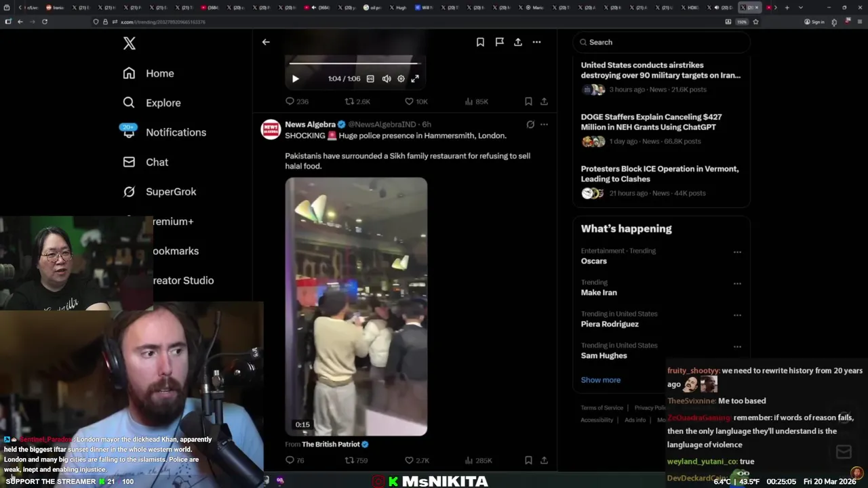The width and height of the screenshot is (868, 488).
Task: Go back in browser history
Action: (20, 22)
